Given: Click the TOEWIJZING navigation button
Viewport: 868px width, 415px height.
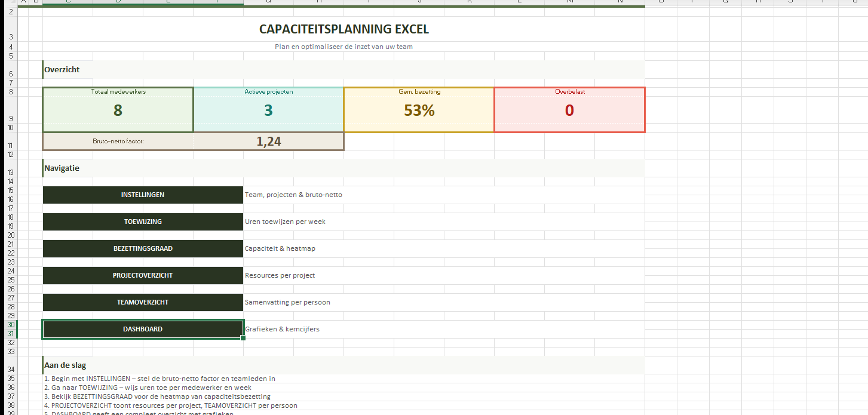Looking at the screenshot, I should pos(143,222).
